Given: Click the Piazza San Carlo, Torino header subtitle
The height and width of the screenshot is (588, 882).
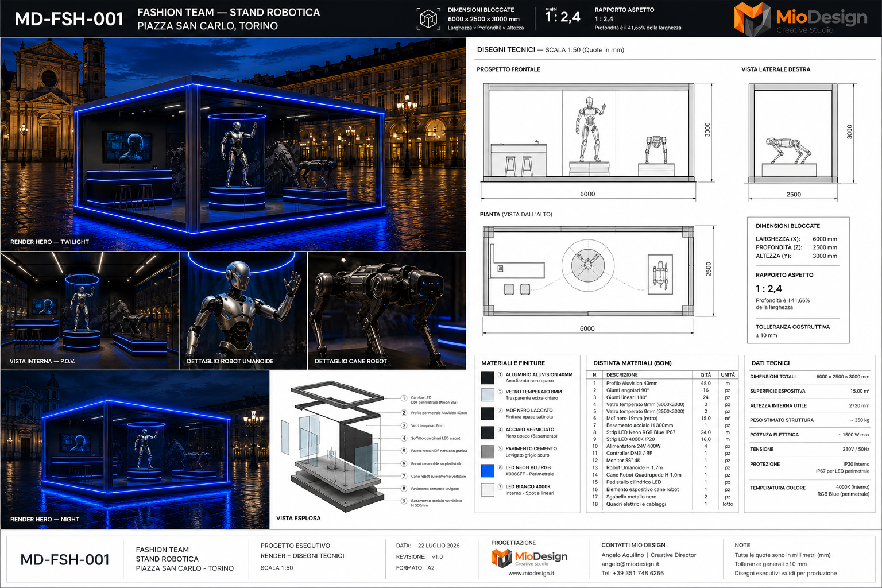Looking at the screenshot, I should point(207,26).
